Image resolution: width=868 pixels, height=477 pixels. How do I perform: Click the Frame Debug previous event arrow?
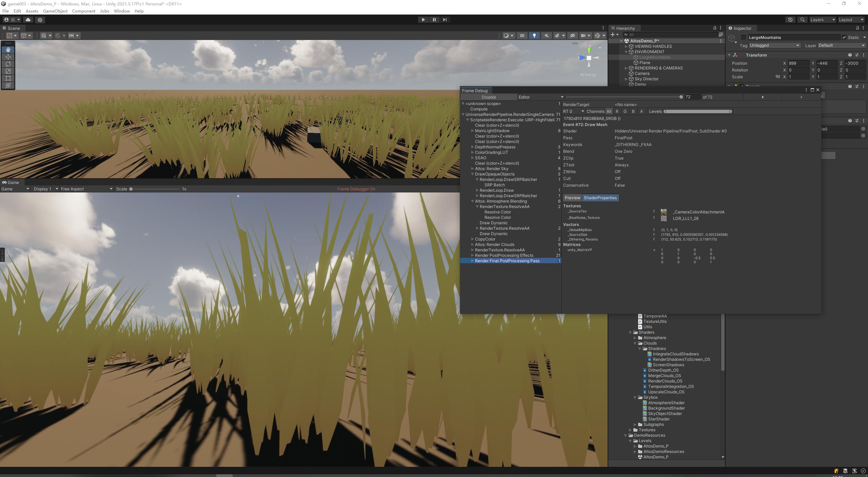click(x=763, y=97)
